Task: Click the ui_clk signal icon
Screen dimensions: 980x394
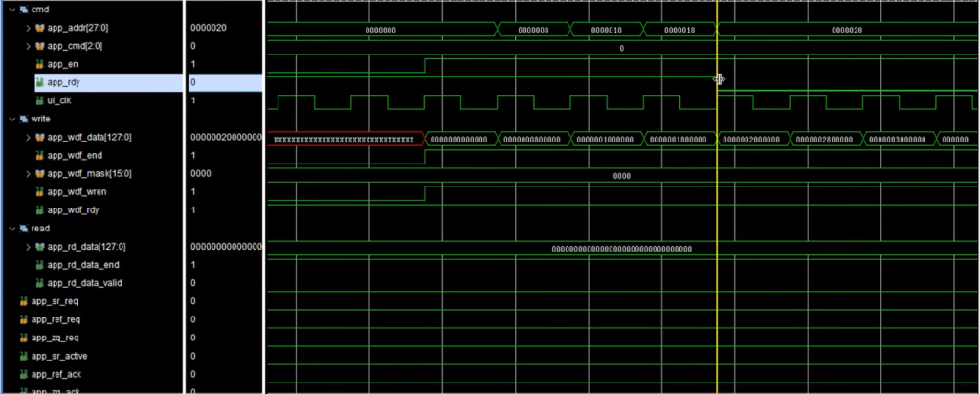Action: tap(40, 100)
